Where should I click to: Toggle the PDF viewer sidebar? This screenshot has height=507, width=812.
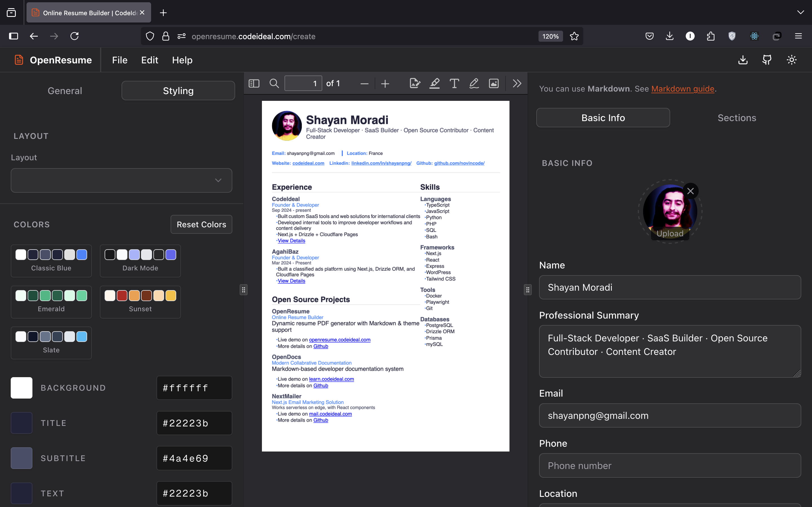(254, 83)
